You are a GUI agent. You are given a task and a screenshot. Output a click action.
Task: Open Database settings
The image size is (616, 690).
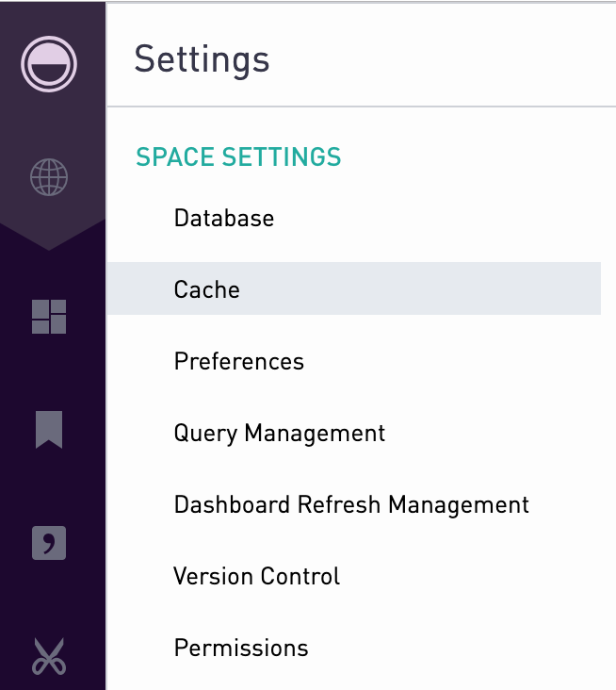tap(224, 218)
